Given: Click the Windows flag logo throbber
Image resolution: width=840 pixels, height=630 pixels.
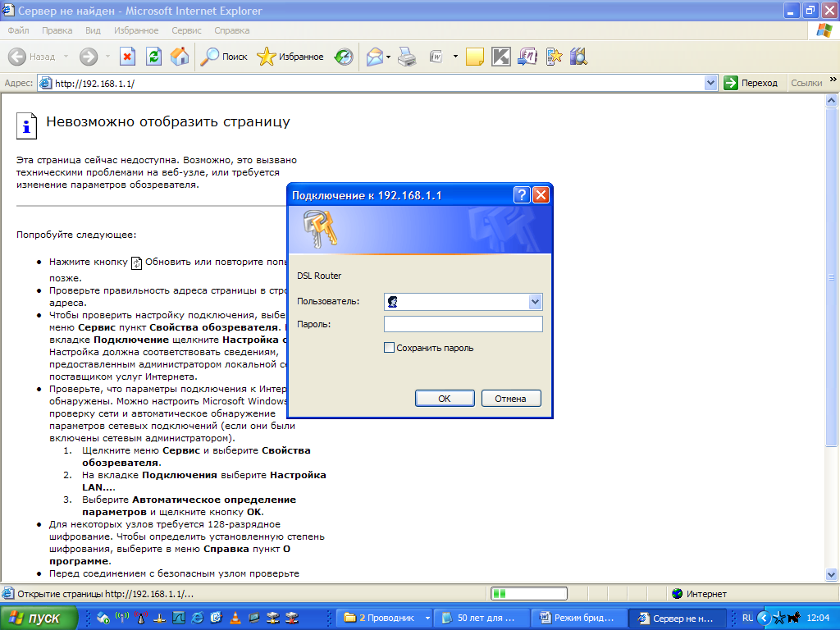Looking at the screenshot, I should [824, 30].
